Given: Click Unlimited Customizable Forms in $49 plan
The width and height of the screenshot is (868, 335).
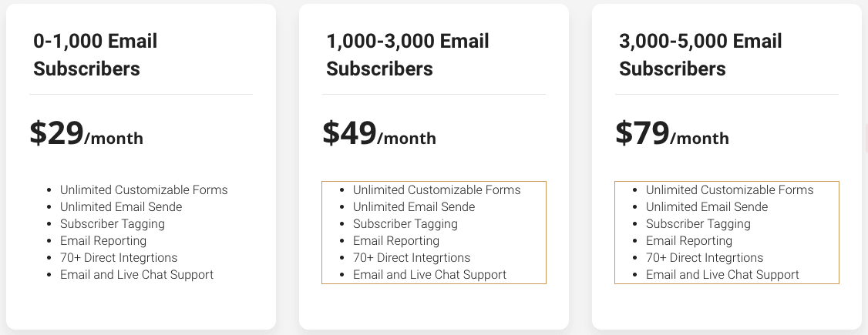Looking at the screenshot, I should 437,190.
